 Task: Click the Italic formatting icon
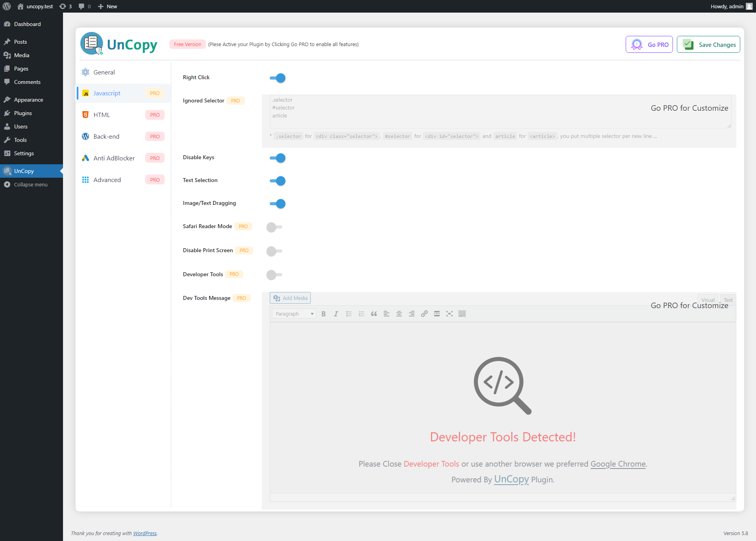(x=336, y=314)
